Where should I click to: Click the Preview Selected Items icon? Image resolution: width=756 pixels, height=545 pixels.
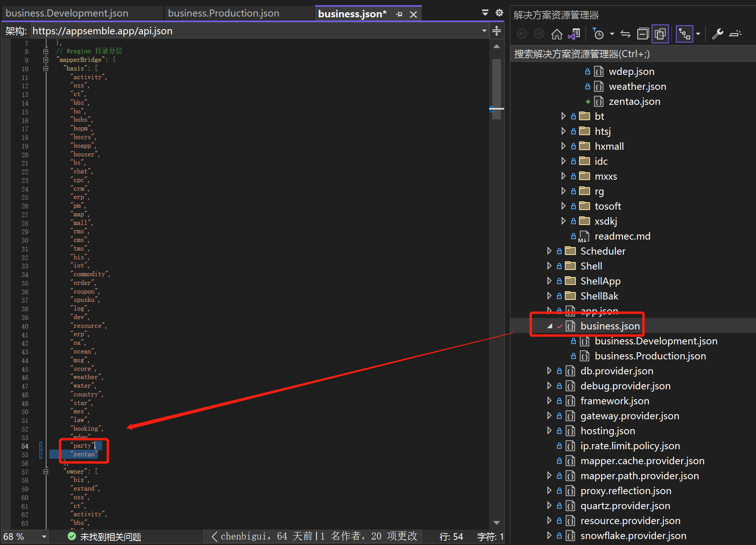(735, 34)
